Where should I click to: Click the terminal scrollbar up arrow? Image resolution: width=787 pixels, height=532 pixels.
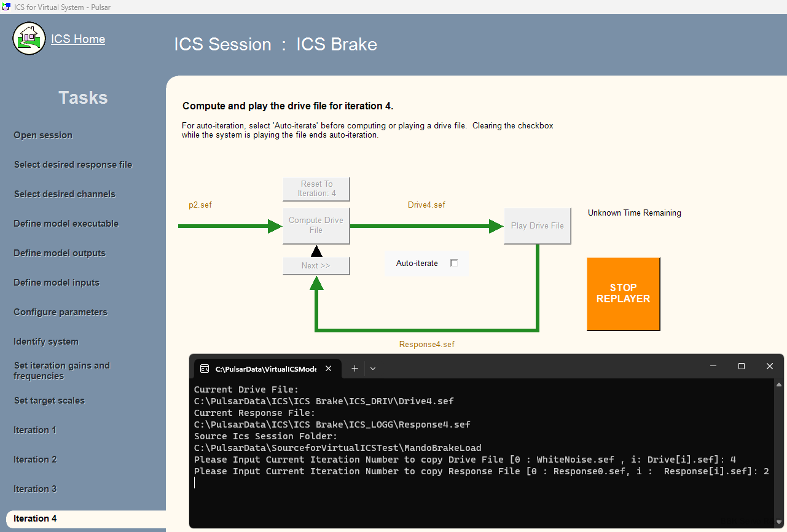click(779, 385)
